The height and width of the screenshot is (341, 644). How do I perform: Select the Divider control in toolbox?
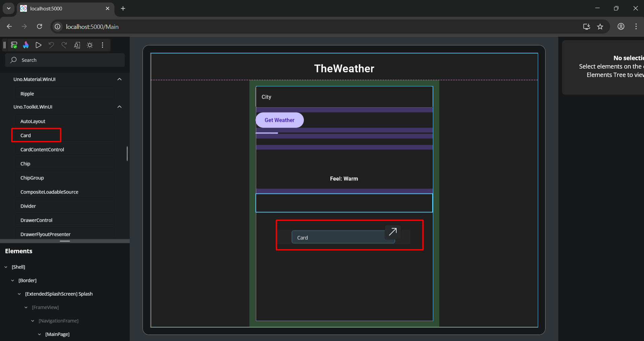click(28, 206)
